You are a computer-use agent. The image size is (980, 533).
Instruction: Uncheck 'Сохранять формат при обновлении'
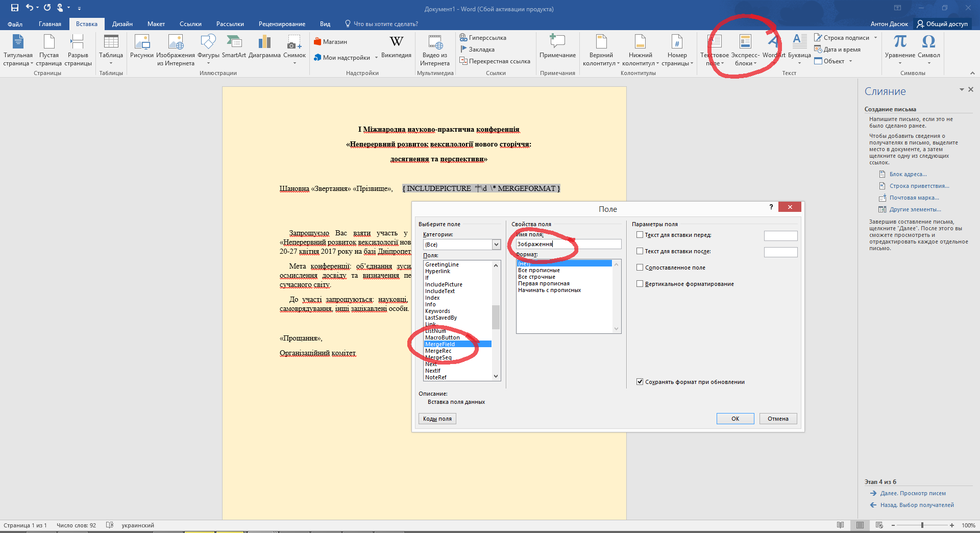[x=640, y=382]
